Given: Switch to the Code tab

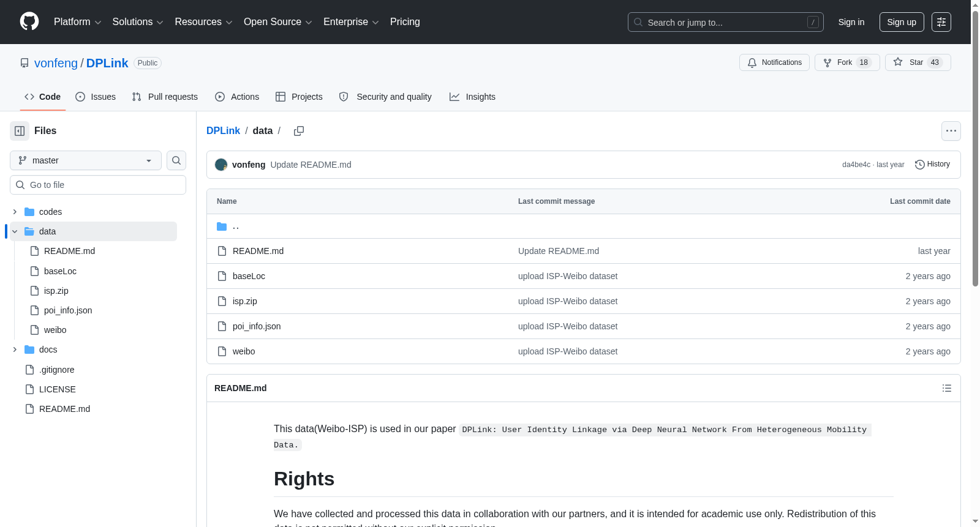Looking at the screenshot, I should (42, 97).
